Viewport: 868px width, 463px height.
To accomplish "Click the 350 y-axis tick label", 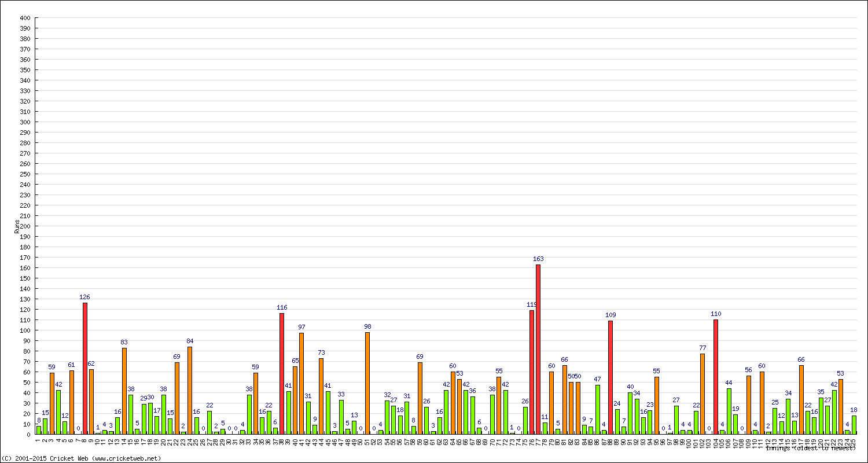I will [24, 70].
